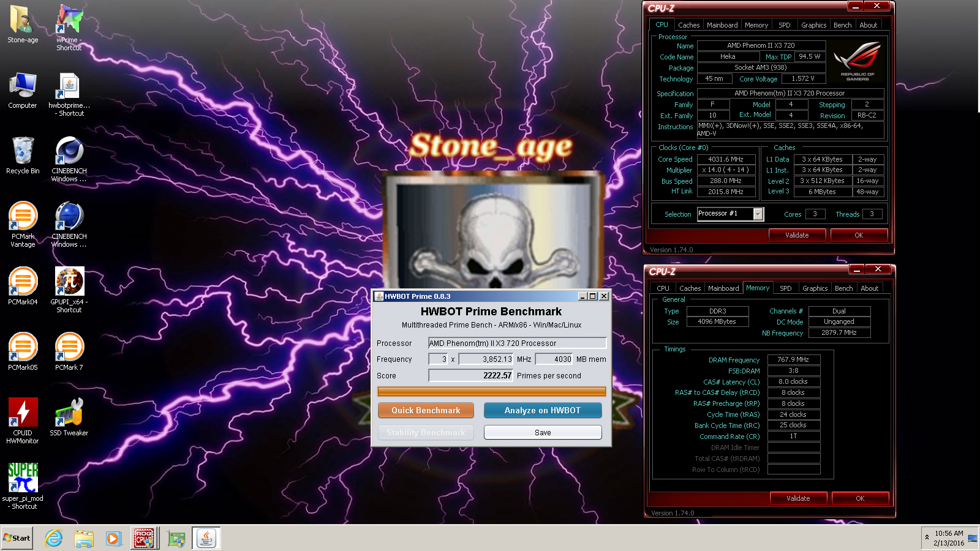Open Windows Media Player taskbar icon

click(113, 538)
